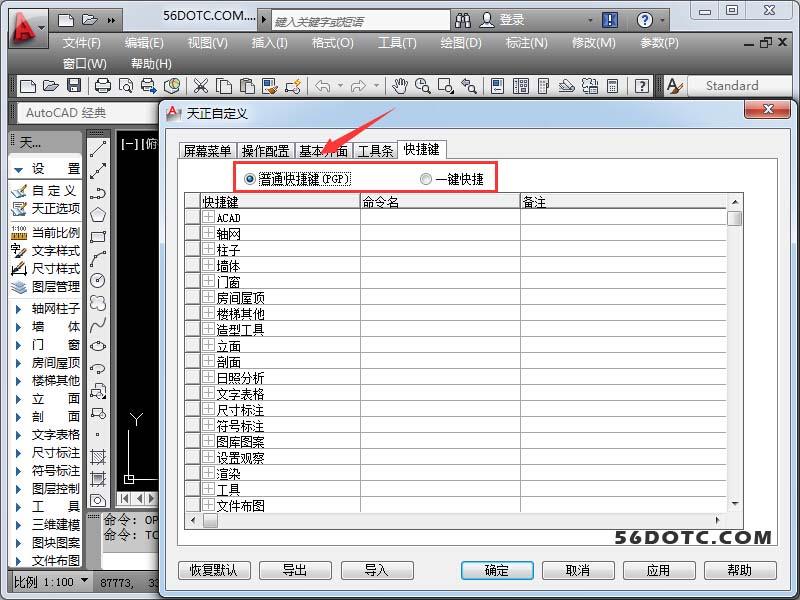Expand the 门窗 shortcut group
The height and width of the screenshot is (600, 800).
point(209,282)
